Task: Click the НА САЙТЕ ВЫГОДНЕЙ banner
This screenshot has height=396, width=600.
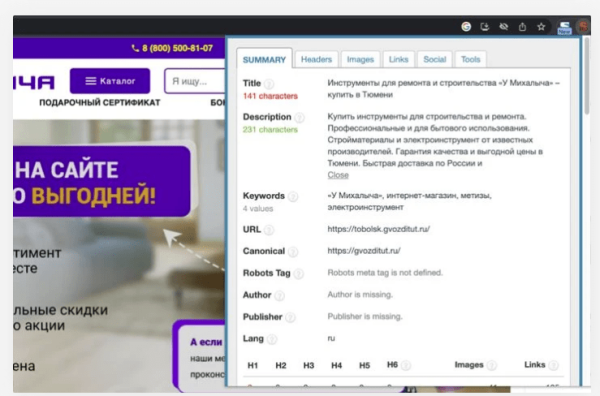Action: pos(101,182)
